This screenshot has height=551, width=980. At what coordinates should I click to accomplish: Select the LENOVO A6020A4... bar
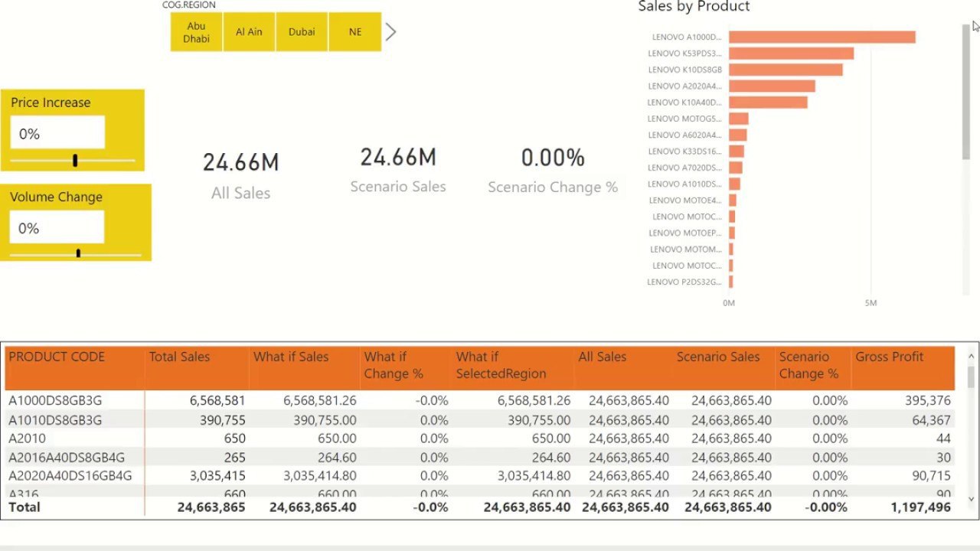[737, 135]
